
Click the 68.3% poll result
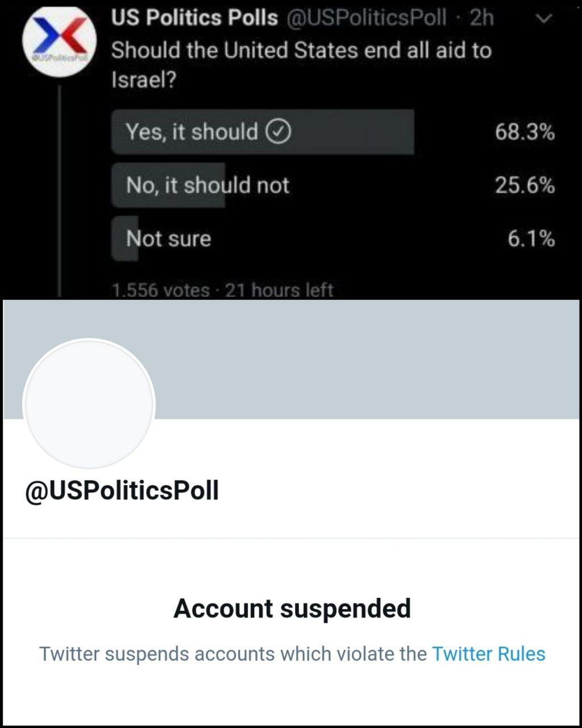coord(525,133)
